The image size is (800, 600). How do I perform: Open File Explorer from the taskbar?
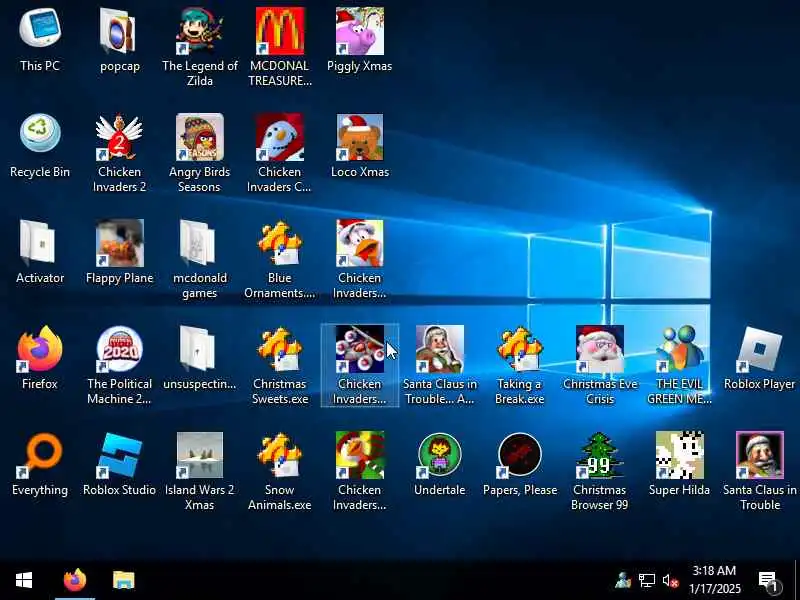pyautogui.click(x=123, y=580)
